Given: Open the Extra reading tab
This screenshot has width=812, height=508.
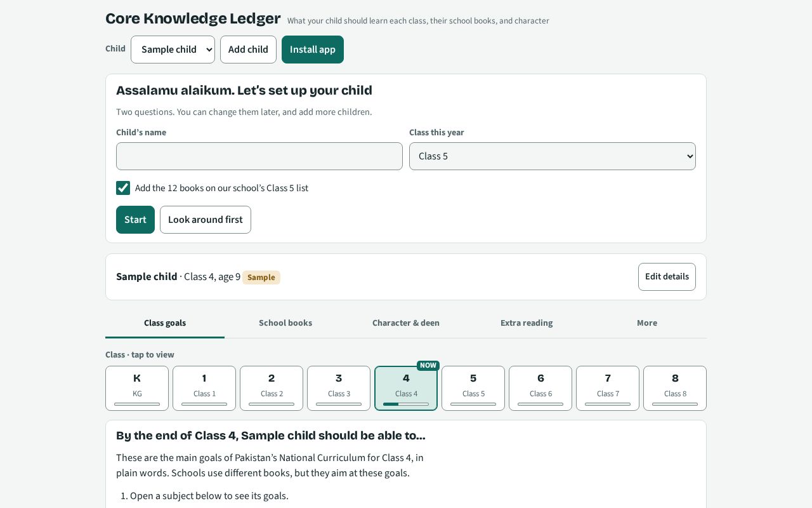Looking at the screenshot, I should coord(527,323).
